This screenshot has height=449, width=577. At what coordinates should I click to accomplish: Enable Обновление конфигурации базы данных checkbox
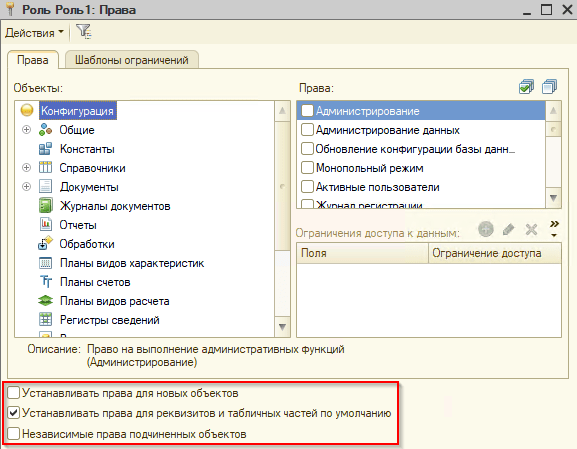pyautogui.click(x=307, y=149)
